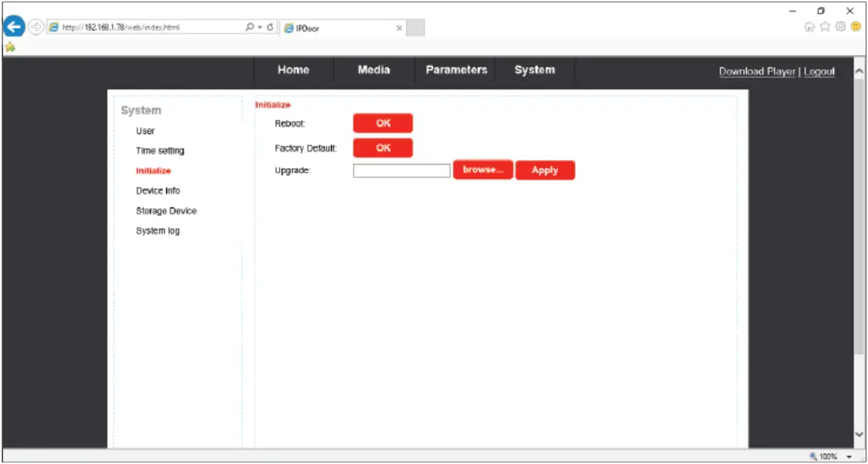
Task: Click OK button next to Factory Default
Action: [383, 148]
